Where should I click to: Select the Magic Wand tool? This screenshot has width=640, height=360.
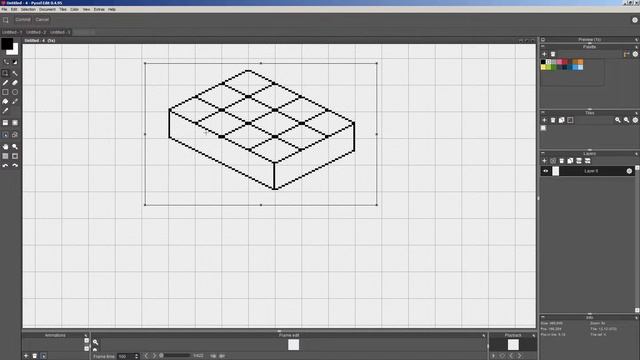point(15,73)
